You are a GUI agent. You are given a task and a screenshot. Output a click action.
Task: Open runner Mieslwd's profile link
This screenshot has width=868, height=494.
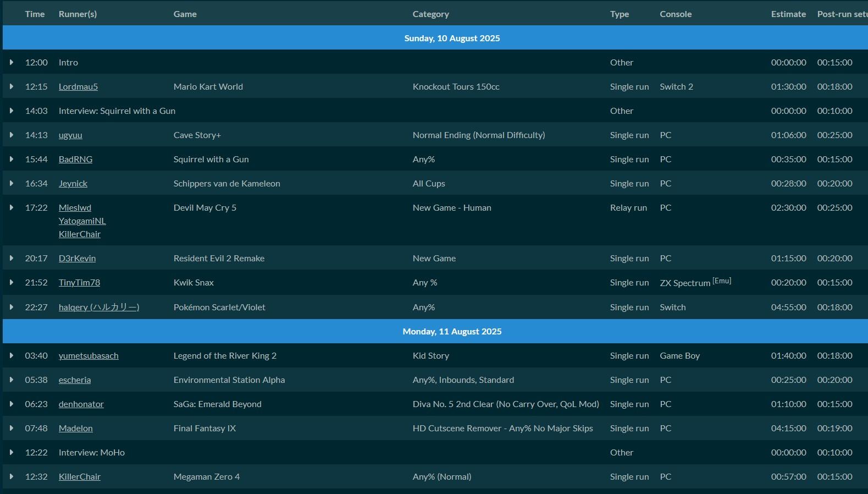tap(75, 207)
